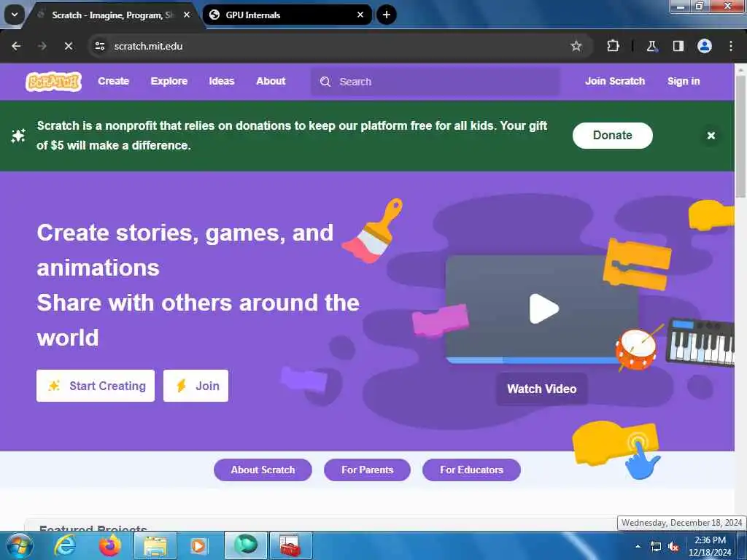747x560 pixels.
Task: Bookmark this page with star icon
Action: tap(576, 46)
